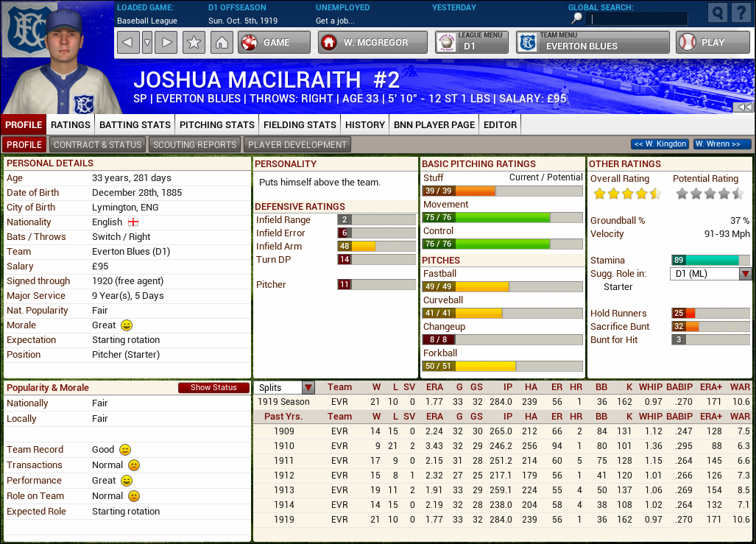Screen dimensions: 756x544
Task: Switch to the Pitching Stats tab
Action: pyautogui.click(x=216, y=124)
